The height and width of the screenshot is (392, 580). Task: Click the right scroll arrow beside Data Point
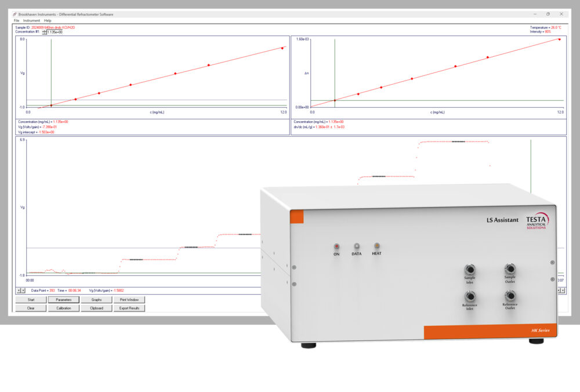point(23,291)
